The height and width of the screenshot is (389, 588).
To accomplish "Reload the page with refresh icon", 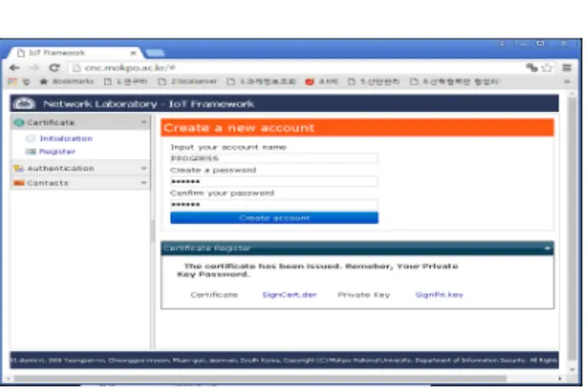I will click(54, 68).
